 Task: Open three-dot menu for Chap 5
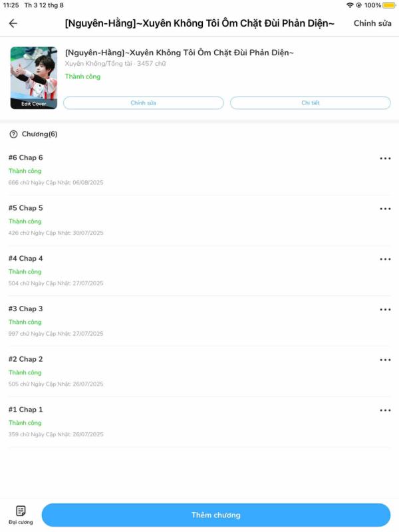point(385,209)
